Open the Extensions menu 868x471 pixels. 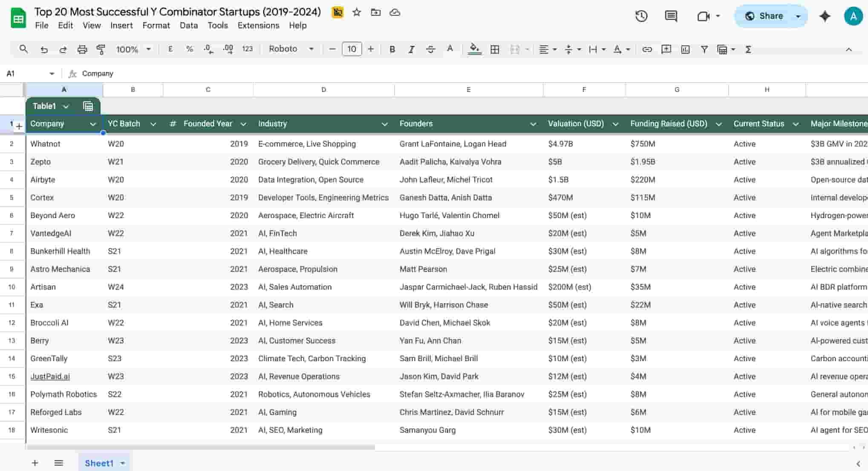(258, 26)
